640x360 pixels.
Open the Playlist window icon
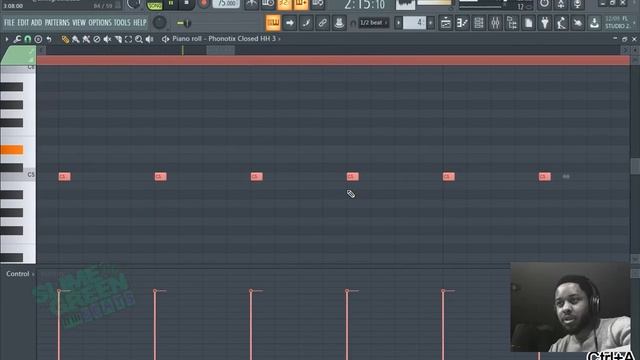(446, 23)
